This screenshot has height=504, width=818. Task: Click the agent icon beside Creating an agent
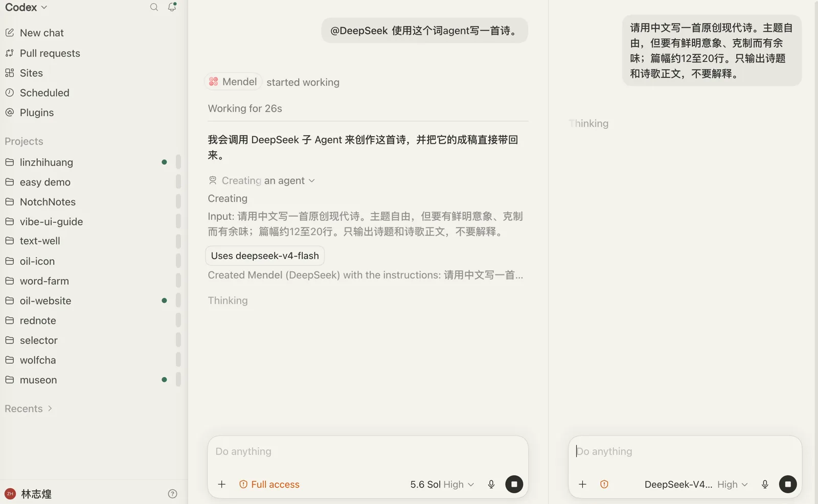pyautogui.click(x=213, y=180)
